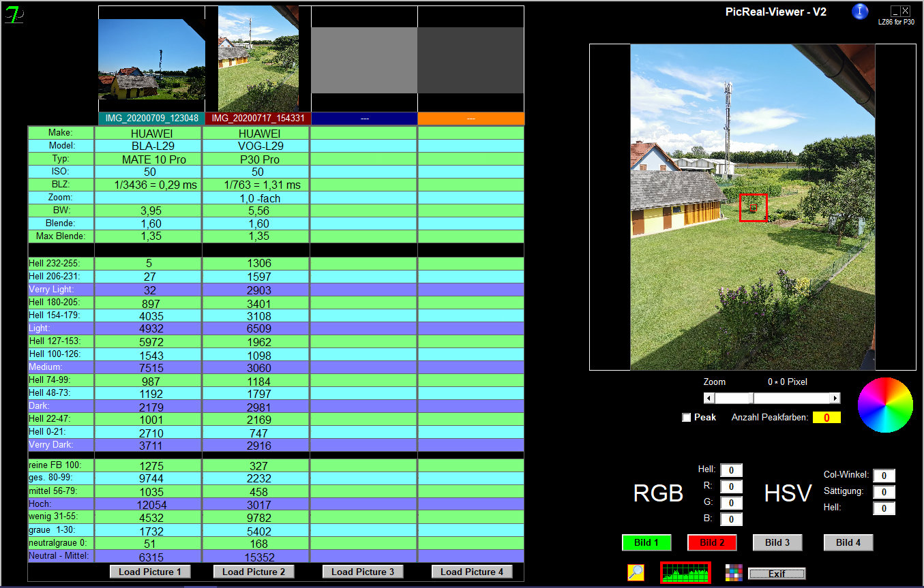
Task: Show the green histogram graph icon
Action: tap(685, 573)
